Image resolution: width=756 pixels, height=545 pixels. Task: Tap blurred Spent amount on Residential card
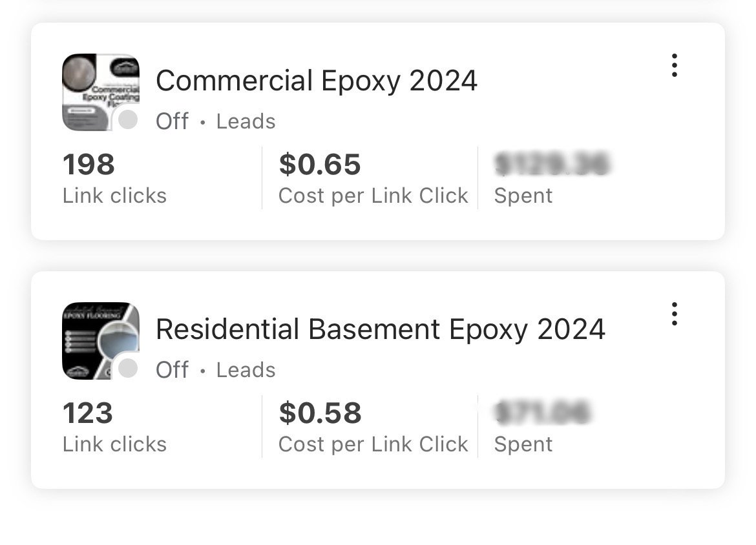pos(542,413)
